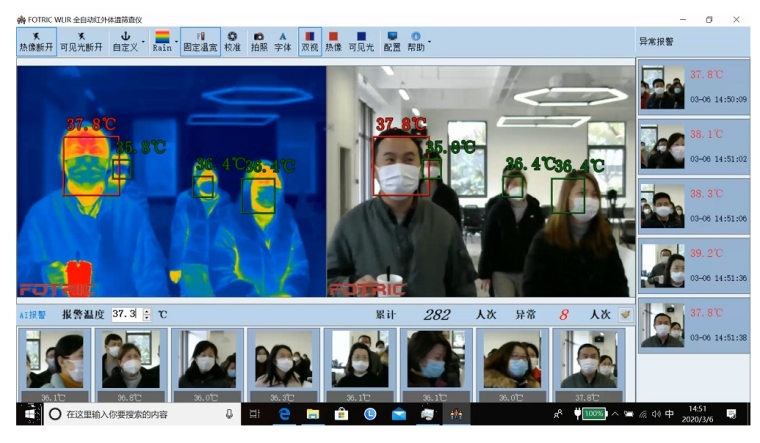Open the 字体 font settings icon
760x443 pixels.
pos(283,41)
